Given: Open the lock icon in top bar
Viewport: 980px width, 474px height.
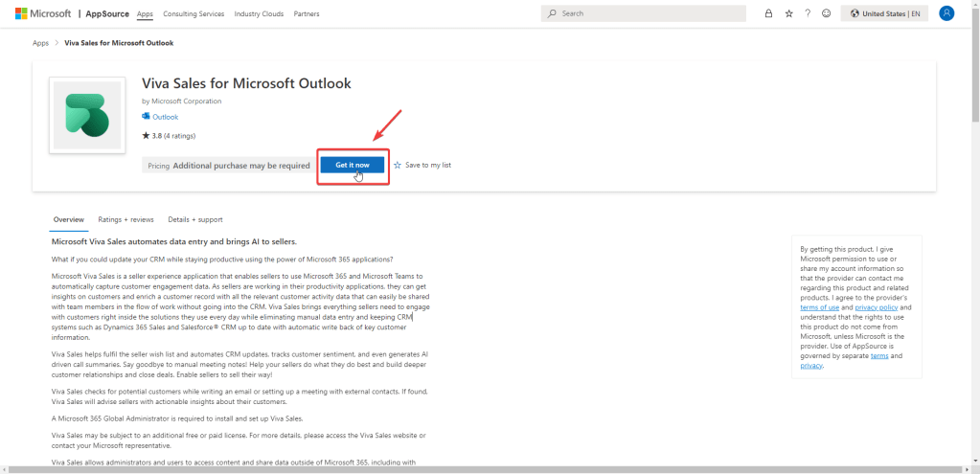Looking at the screenshot, I should (x=768, y=13).
